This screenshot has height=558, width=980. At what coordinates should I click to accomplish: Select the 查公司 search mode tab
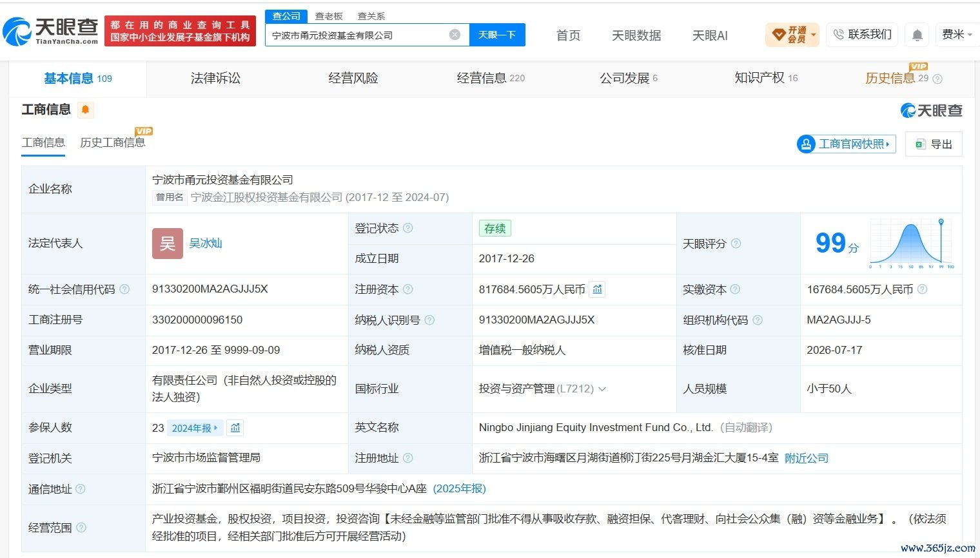coord(286,16)
